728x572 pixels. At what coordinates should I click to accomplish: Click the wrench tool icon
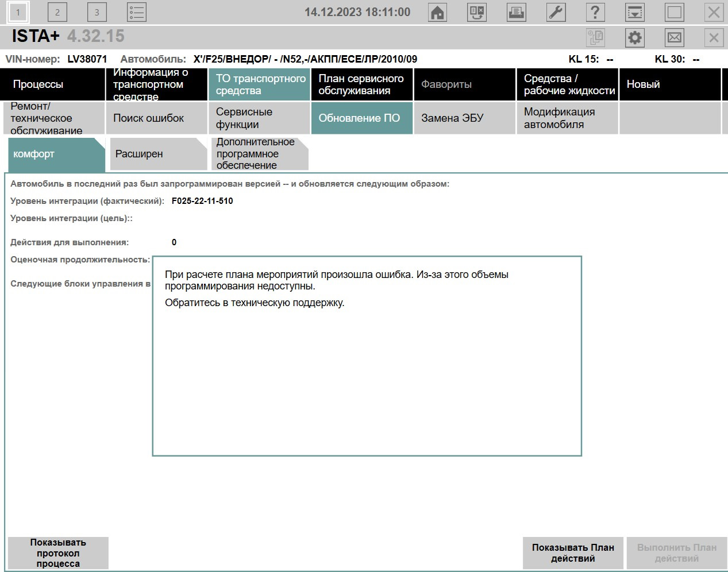pyautogui.click(x=556, y=12)
